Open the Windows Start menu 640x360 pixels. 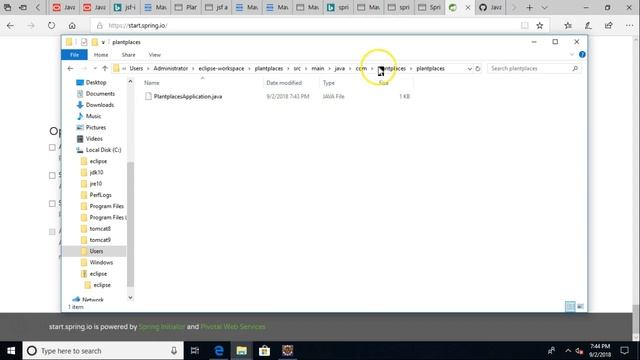(x=11, y=351)
